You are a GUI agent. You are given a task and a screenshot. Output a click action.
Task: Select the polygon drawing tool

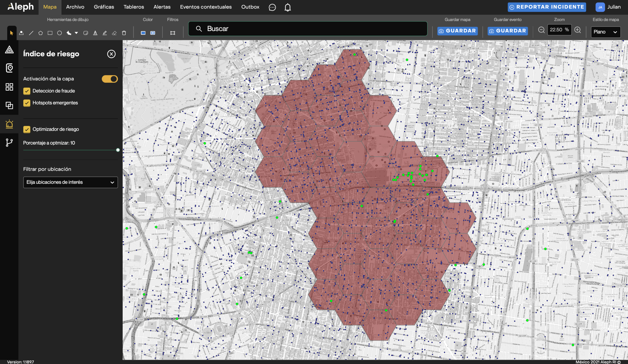click(41, 33)
